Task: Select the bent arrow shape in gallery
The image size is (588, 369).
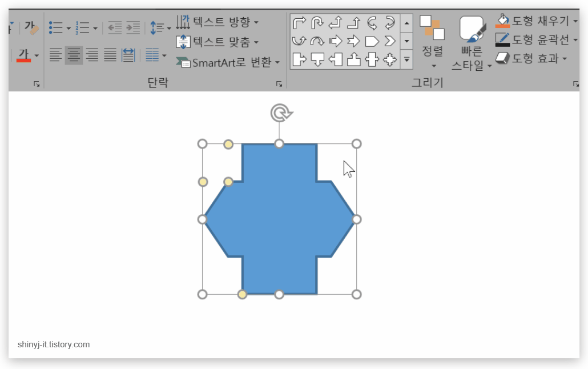Action: point(299,23)
